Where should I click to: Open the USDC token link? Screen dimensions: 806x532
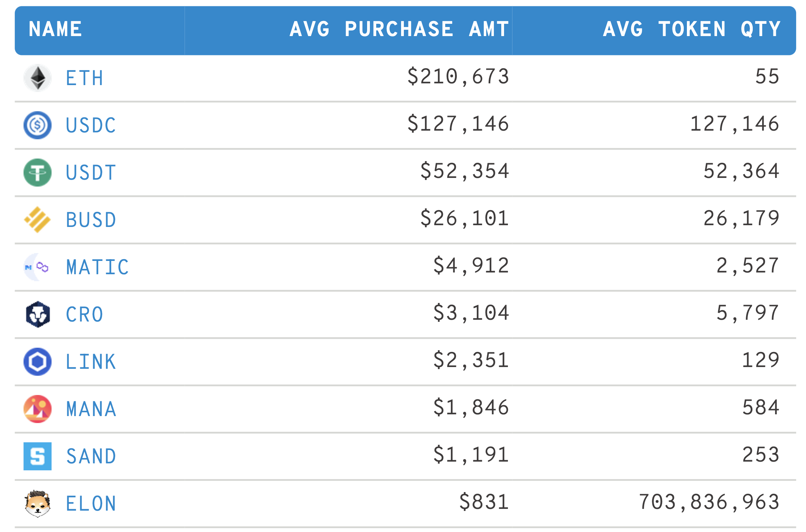point(91,125)
